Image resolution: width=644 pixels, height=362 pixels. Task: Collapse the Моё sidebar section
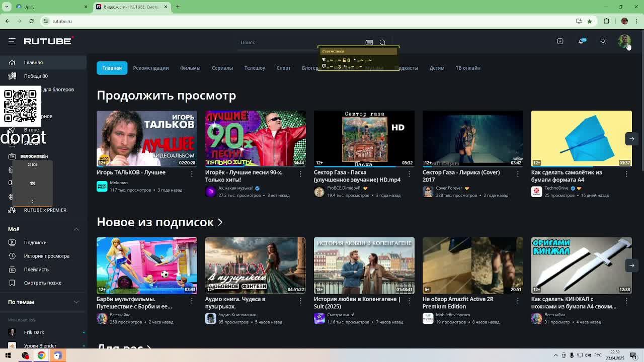click(76, 229)
